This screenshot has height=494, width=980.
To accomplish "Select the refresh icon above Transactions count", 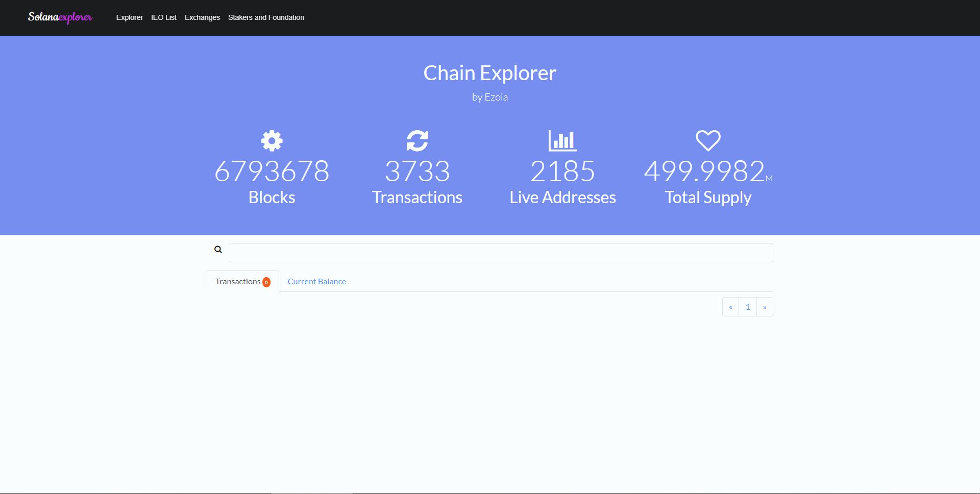I will pos(417,140).
